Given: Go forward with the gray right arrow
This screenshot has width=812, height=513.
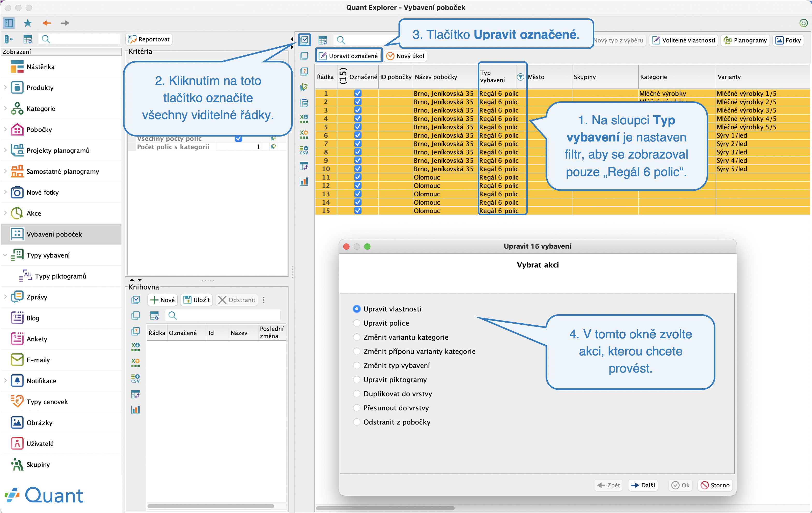Looking at the screenshot, I should point(65,23).
